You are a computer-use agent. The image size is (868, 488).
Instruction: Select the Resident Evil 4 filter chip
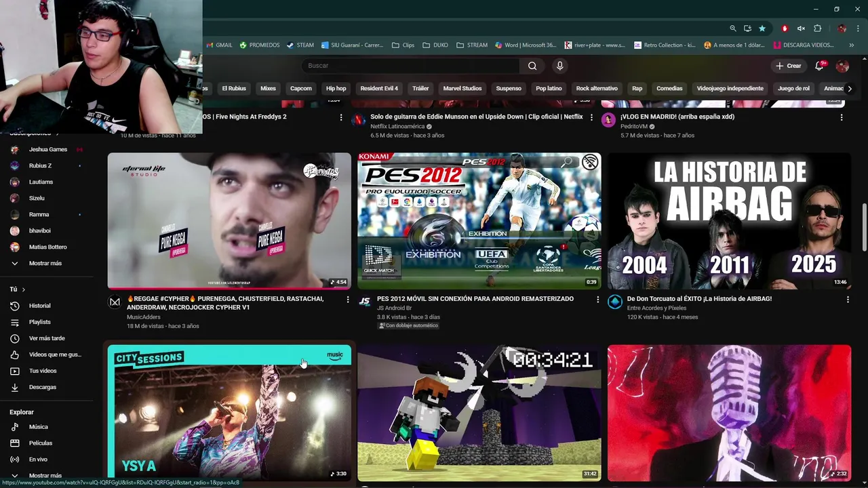[379, 89]
